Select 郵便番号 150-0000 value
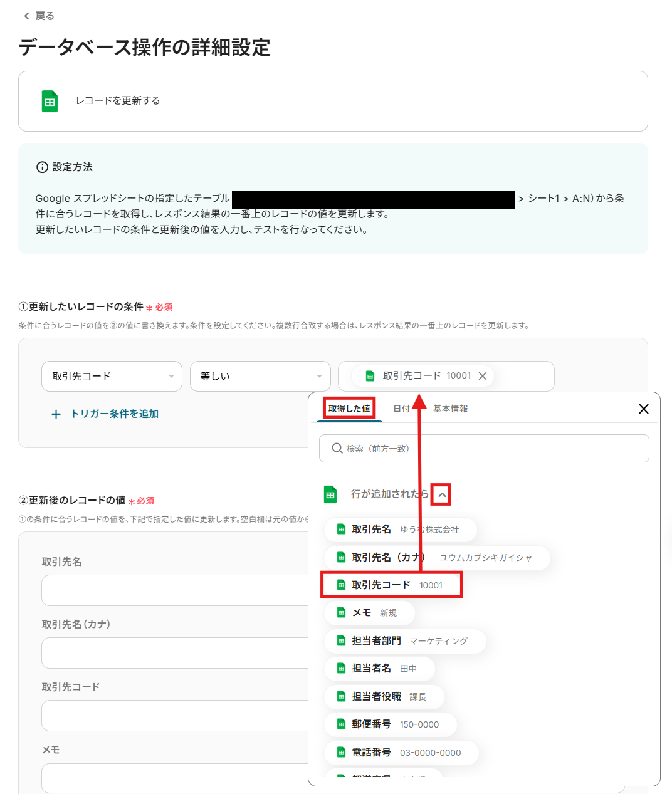The image size is (672, 794). pos(391,724)
